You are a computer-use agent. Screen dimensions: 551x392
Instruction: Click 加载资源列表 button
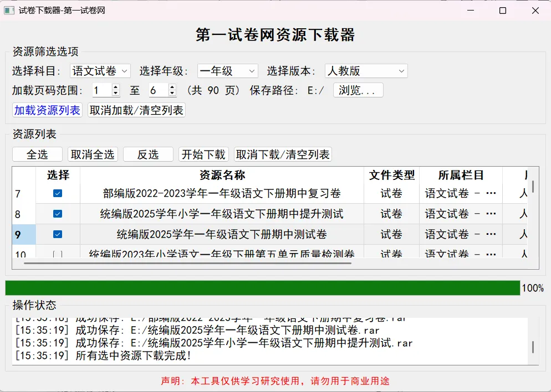tap(48, 110)
